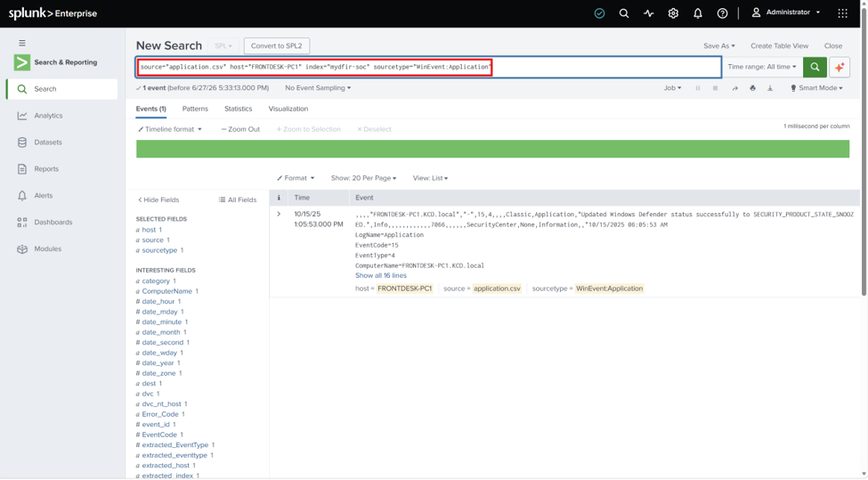
Task: Open the Job dropdown menu
Action: point(673,88)
